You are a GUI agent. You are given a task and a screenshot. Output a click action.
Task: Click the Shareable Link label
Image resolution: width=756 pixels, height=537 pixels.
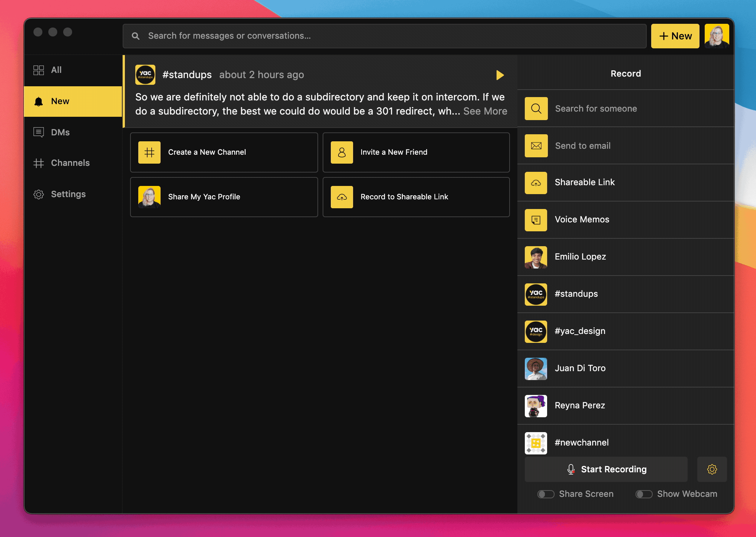(x=585, y=183)
